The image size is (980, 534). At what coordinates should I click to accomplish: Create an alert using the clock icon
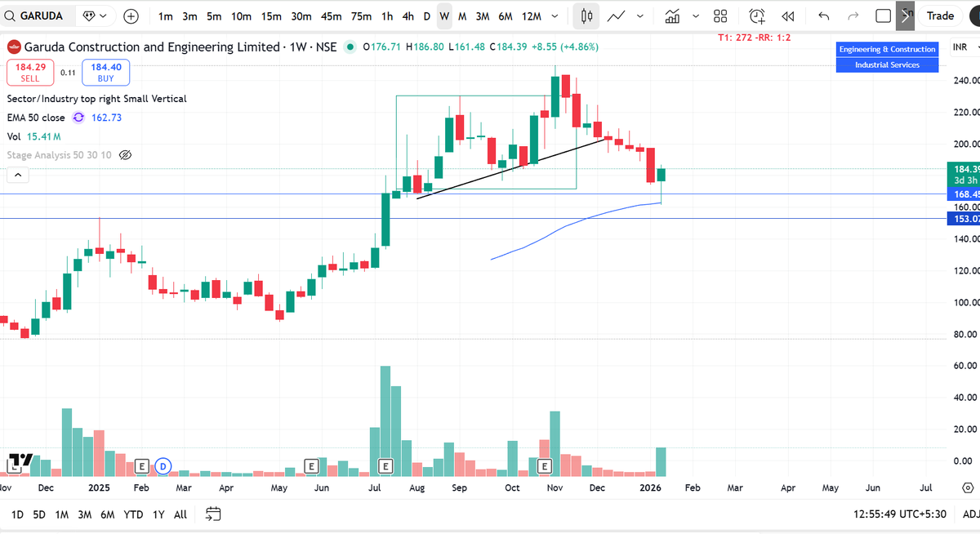coord(756,16)
